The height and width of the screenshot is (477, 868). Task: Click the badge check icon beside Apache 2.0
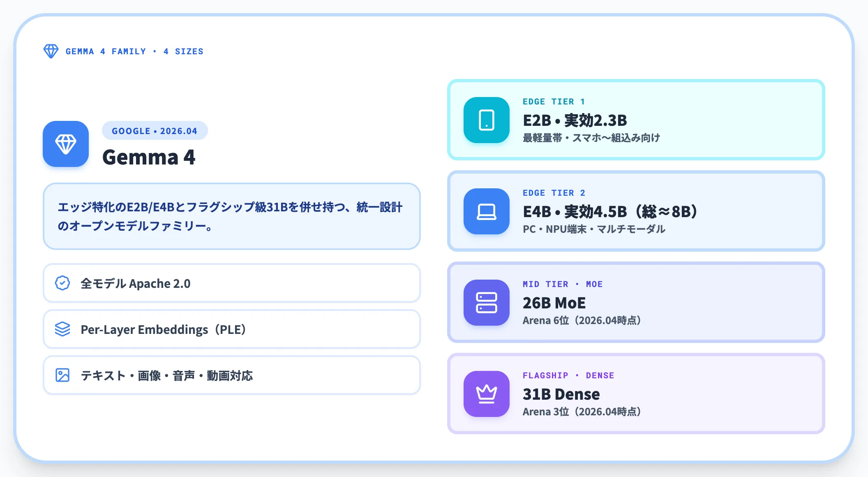pyautogui.click(x=62, y=283)
